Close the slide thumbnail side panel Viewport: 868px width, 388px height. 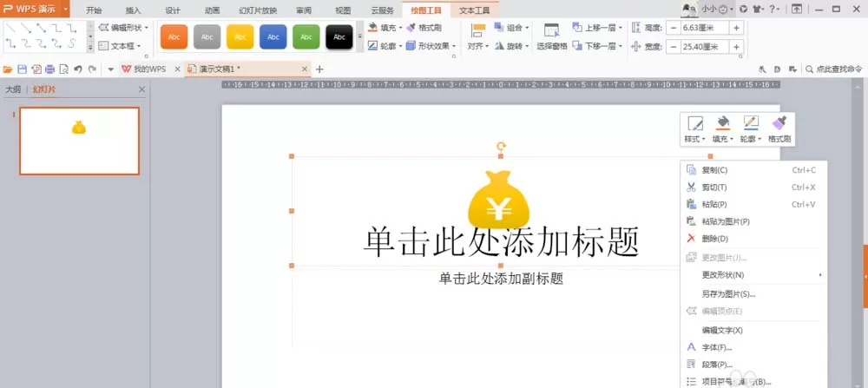click(x=141, y=89)
